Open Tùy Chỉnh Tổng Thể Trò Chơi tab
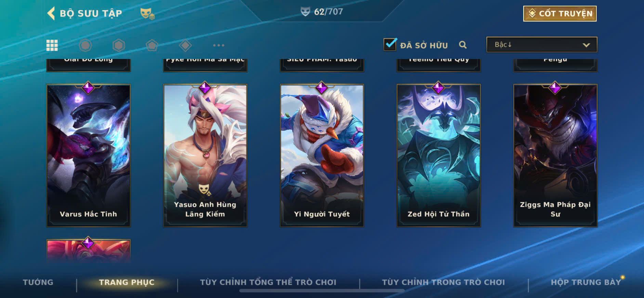Viewport: 644px width, 298px height. tap(268, 282)
